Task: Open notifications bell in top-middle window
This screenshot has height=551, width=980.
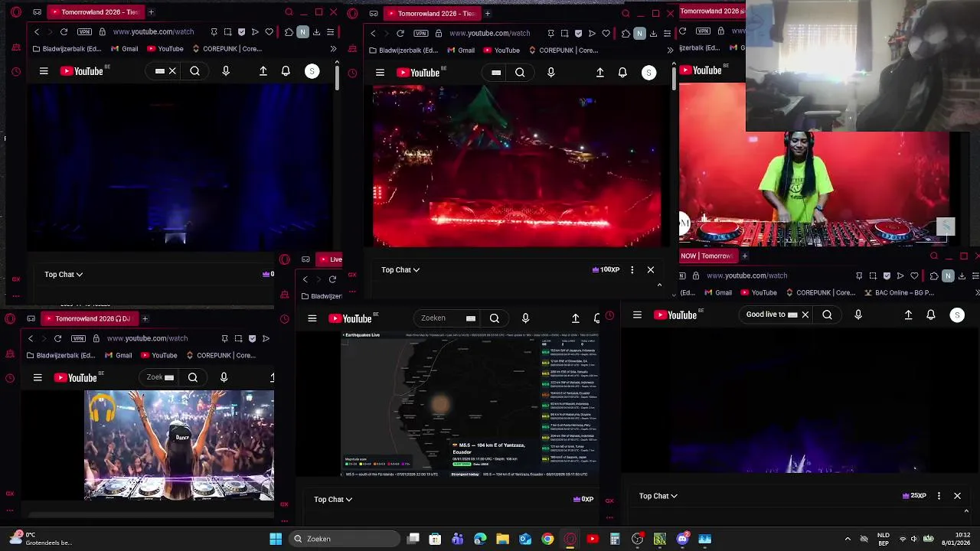Action: [622, 73]
